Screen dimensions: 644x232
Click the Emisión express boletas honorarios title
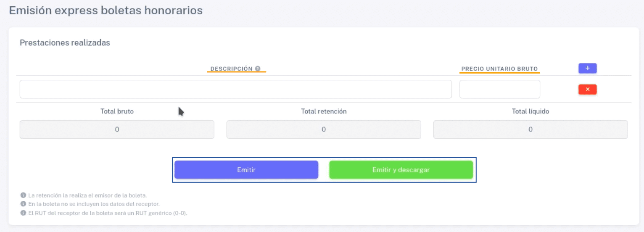point(106,11)
